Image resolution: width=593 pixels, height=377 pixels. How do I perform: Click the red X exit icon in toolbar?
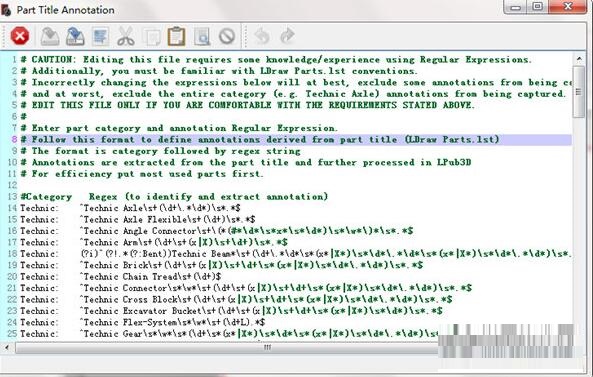pos(20,36)
